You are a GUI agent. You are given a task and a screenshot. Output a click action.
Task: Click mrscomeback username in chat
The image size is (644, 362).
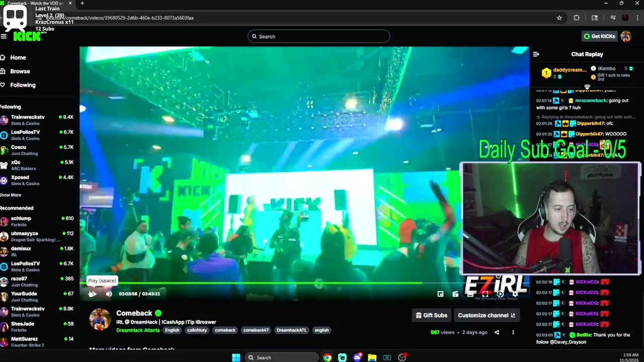coord(591,101)
